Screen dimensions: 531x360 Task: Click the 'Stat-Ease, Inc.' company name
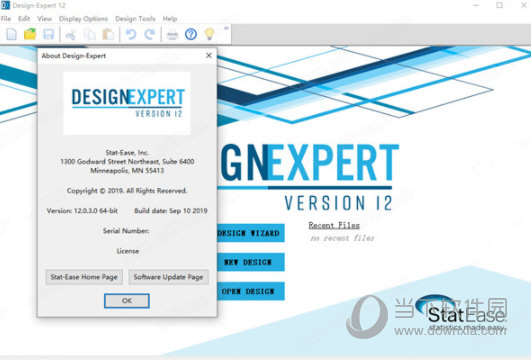(x=127, y=152)
